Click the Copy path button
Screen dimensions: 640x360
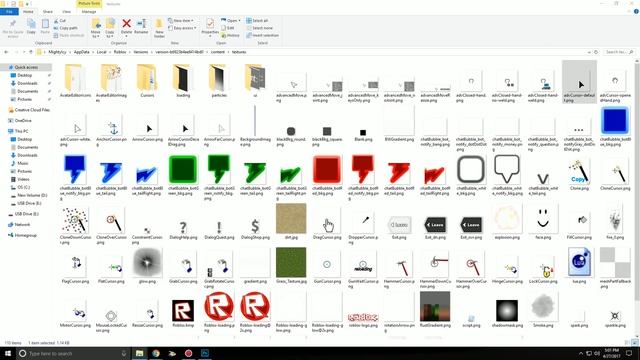(66, 28)
